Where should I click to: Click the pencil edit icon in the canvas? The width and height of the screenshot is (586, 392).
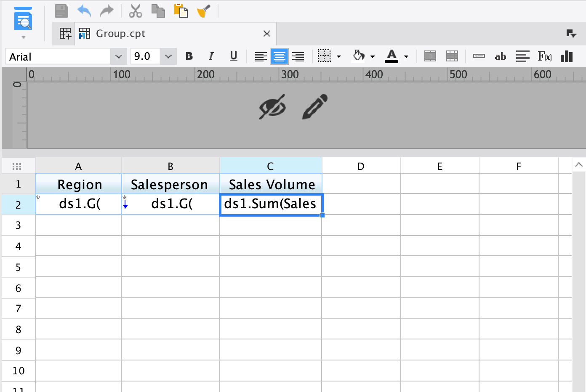[x=314, y=107]
